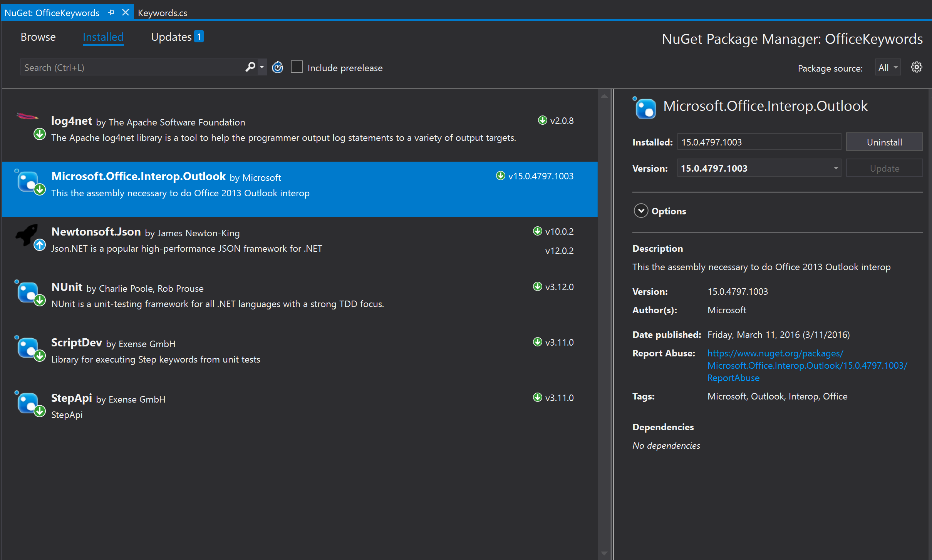Click the StepApi package icon
Image resolution: width=932 pixels, height=560 pixels.
click(28, 403)
